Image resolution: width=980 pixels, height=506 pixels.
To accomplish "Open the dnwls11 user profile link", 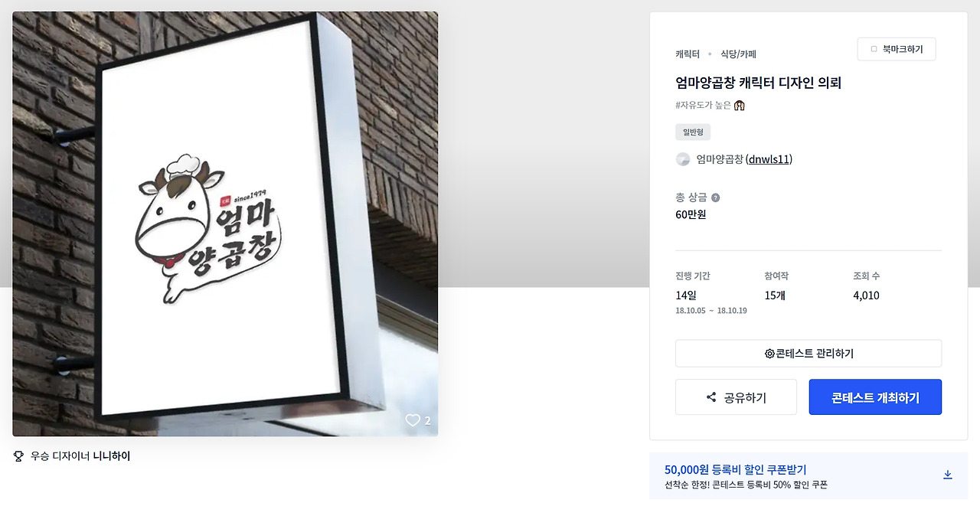I will coord(769,159).
